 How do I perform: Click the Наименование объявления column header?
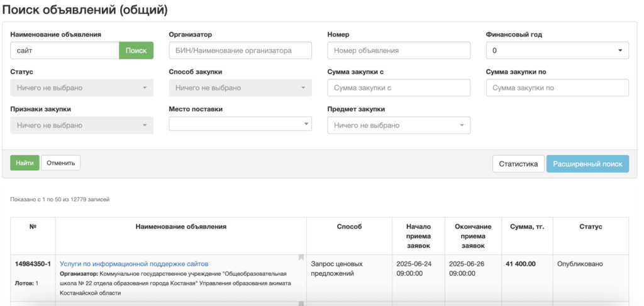(181, 227)
